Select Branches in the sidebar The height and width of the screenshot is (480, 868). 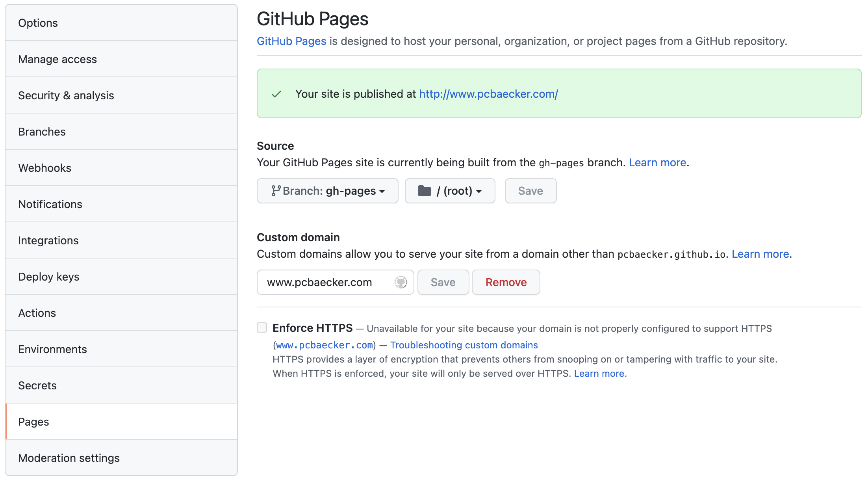tap(121, 132)
